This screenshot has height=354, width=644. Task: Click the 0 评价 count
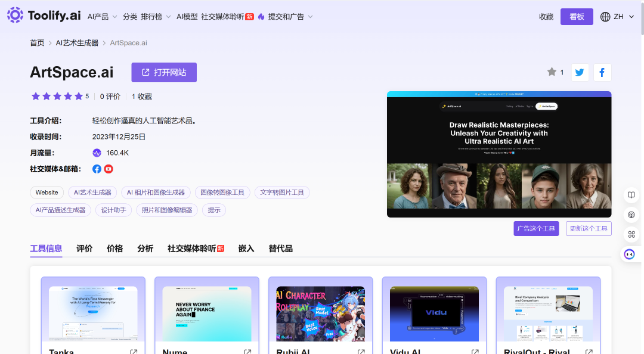110,97
